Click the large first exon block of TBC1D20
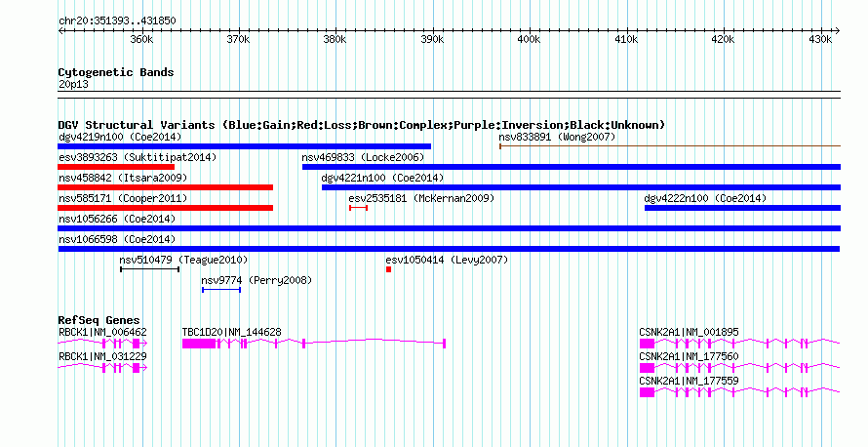 [x=199, y=344]
